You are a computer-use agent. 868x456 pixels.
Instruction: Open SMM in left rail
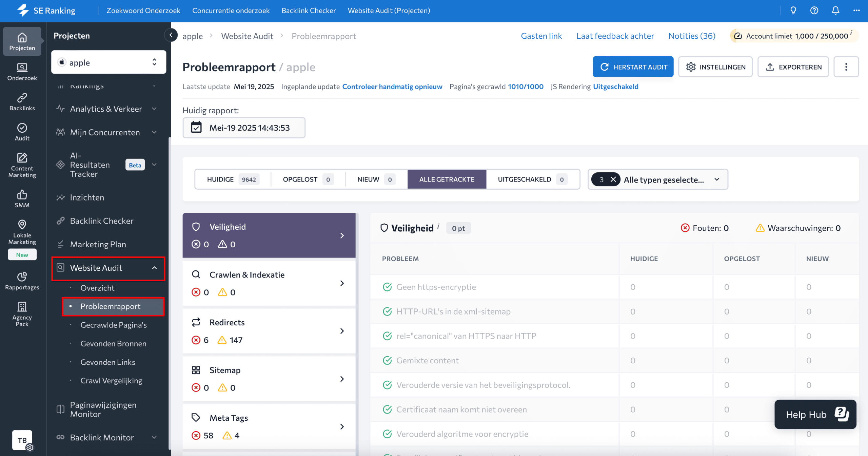[x=22, y=199]
